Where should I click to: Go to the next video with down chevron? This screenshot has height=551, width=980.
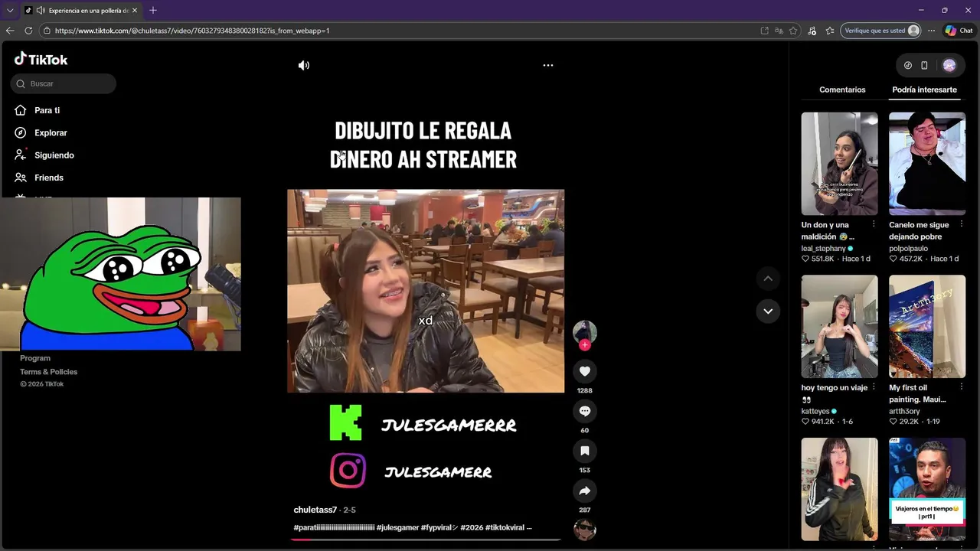click(x=768, y=311)
